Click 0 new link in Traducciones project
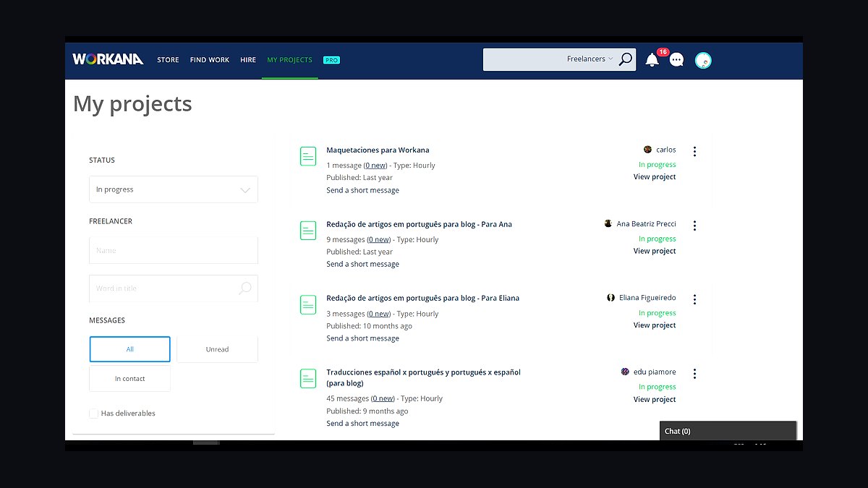This screenshot has width=868, height=488. [x=383, y=398]
